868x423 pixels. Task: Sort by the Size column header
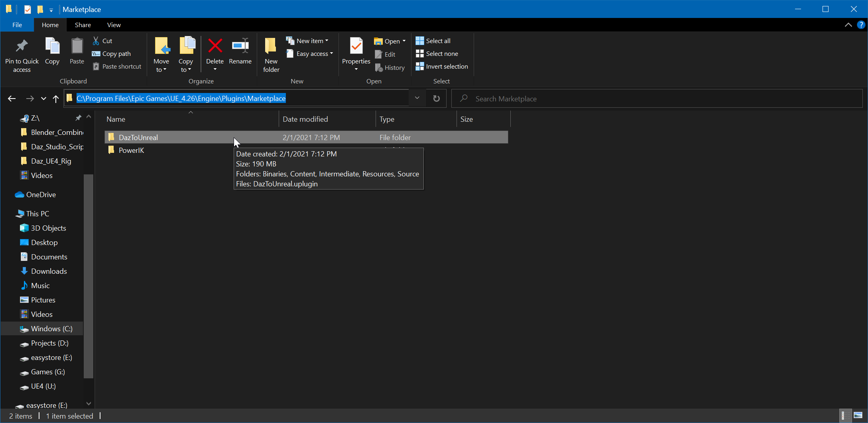point(484,119)
